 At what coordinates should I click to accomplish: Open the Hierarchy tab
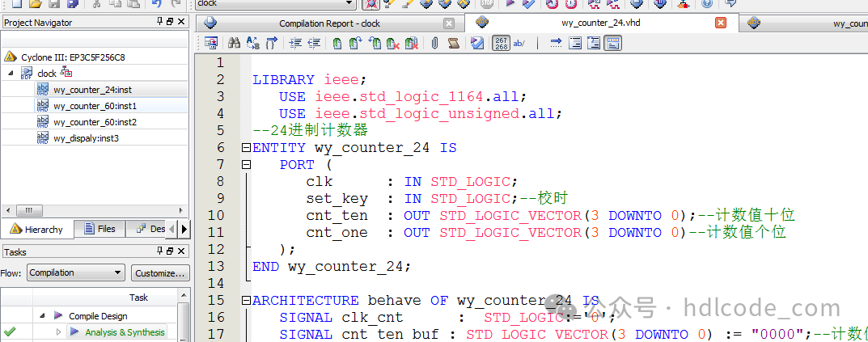point(37,229)
